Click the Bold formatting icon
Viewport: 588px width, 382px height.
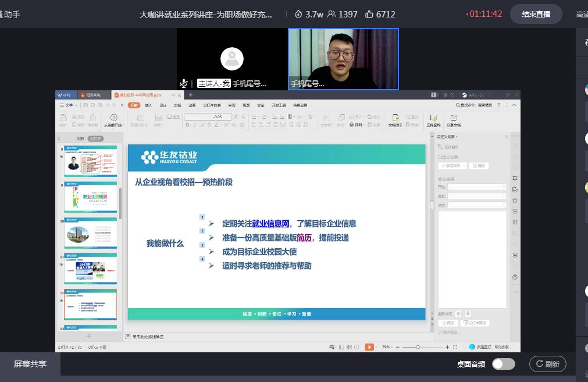[187, 125]
